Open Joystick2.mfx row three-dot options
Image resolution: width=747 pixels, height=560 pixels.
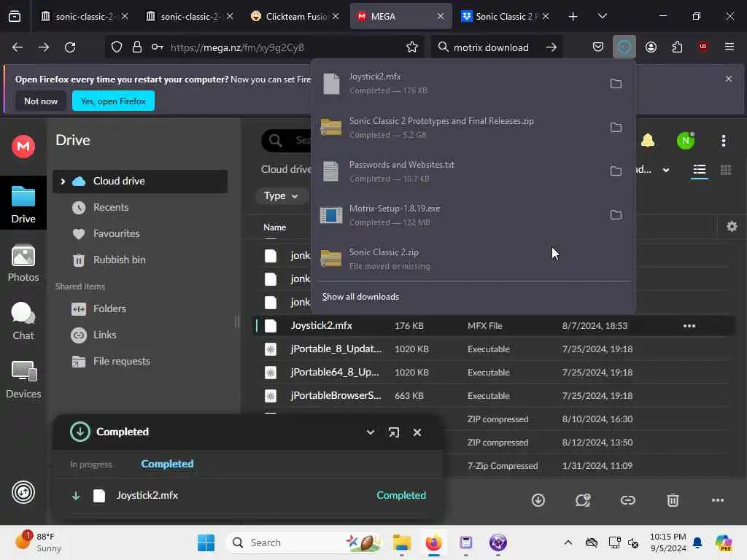(689, 326)
